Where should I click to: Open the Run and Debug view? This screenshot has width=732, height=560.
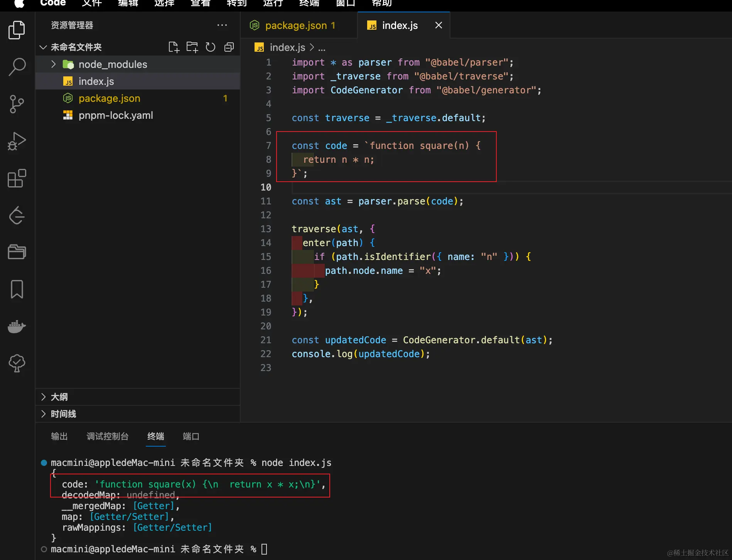coord(17,141)
